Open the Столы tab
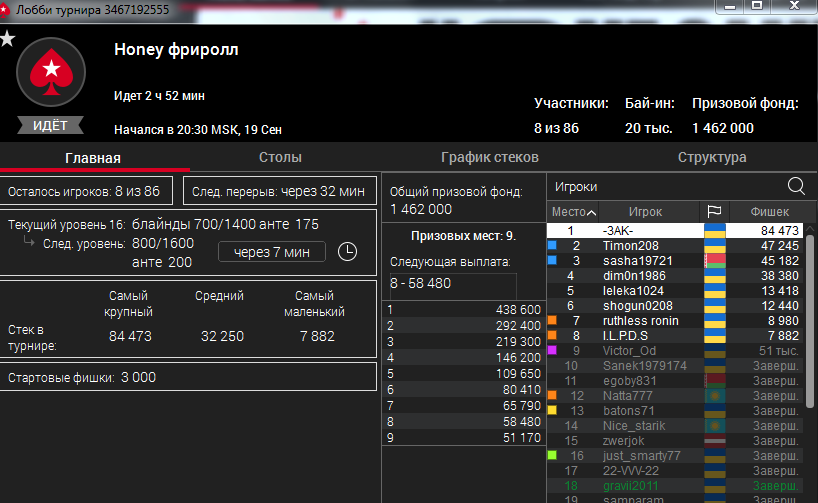Image resolution: width=818 pixels, height=503 pixels. pos(280,158)
